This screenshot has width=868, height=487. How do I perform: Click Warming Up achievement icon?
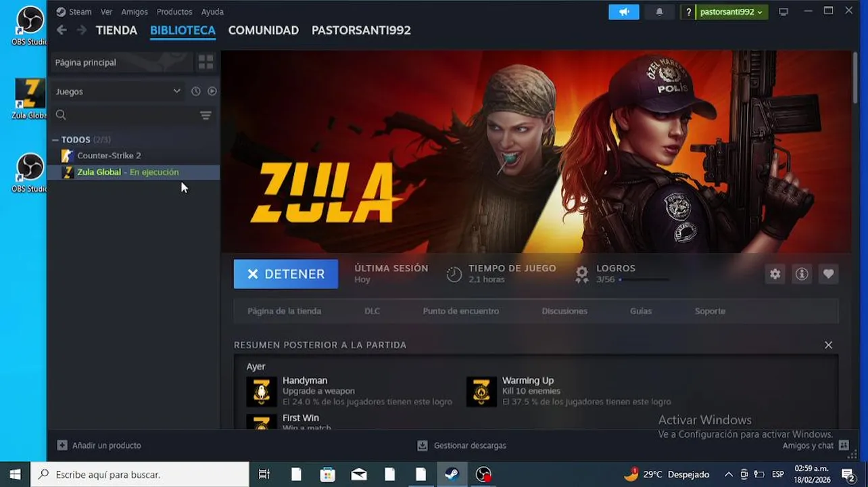[x=481, y=392]
